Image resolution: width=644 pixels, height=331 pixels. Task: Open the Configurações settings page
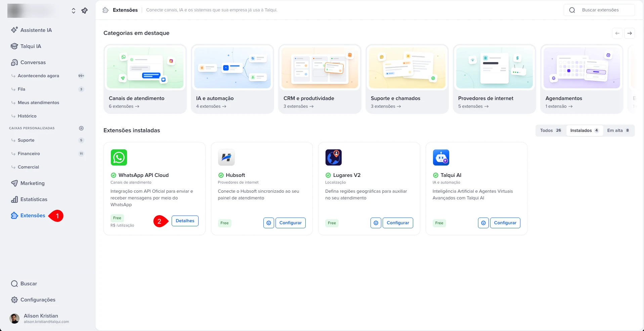[x=33, y=300]
